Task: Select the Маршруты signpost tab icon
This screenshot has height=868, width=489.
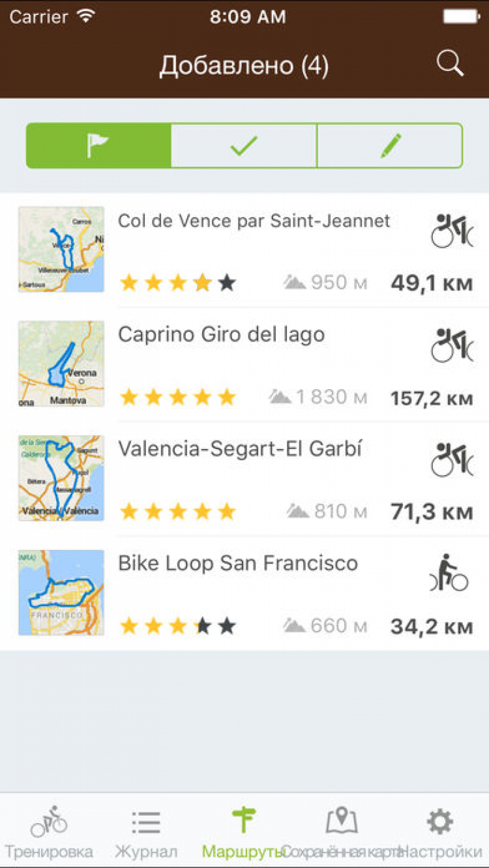Action: point(244,820)
